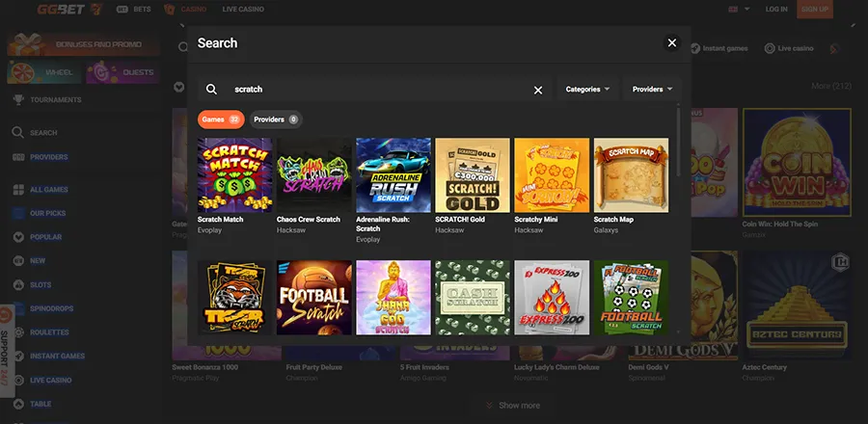The image size is (868, 424).
Task: Open Express 200 game thumbnail
Action: click(552, 298)
